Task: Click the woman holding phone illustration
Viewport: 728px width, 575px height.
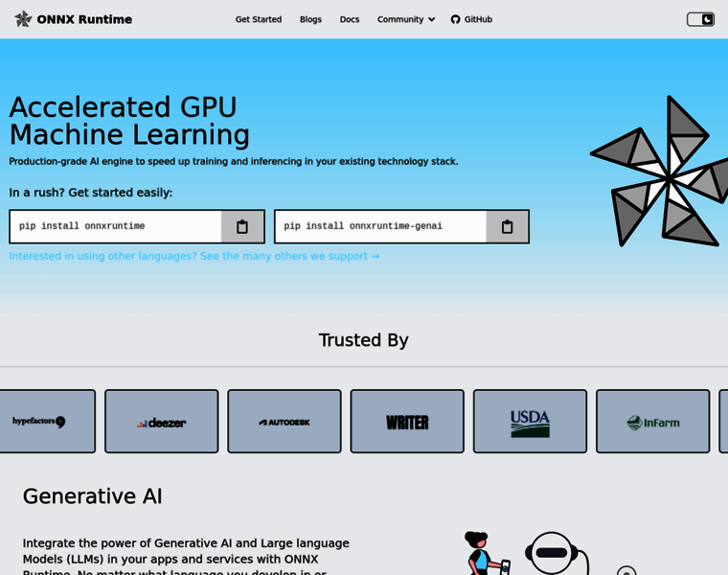Action: pyautogui.click(x=486, y=553)
